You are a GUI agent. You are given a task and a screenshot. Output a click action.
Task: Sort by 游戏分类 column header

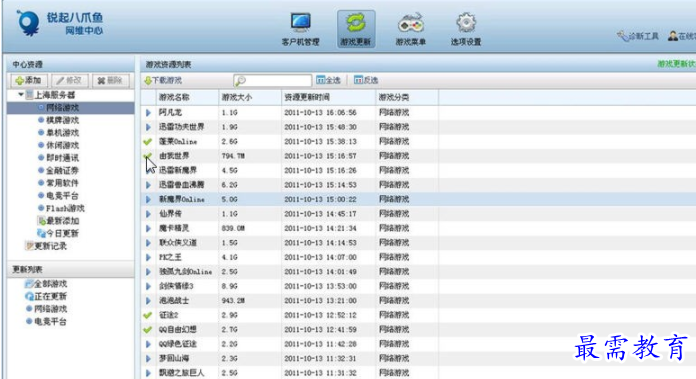click(394, 97)
